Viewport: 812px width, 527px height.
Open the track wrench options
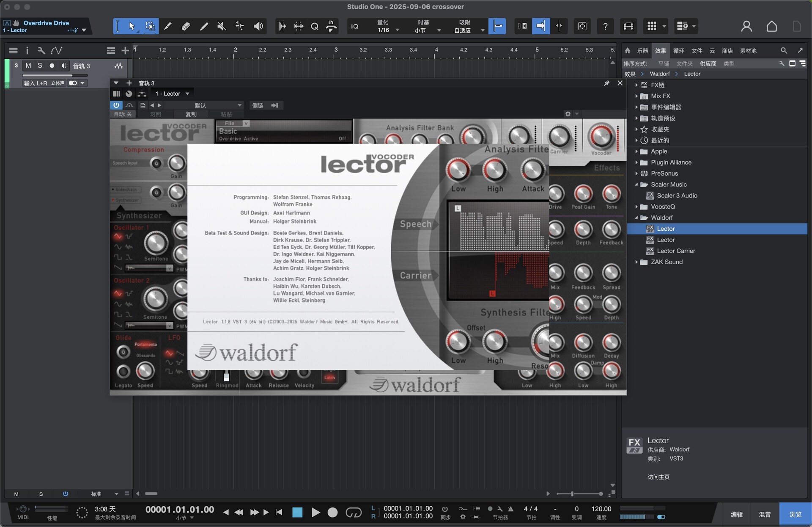pos(41,51)
